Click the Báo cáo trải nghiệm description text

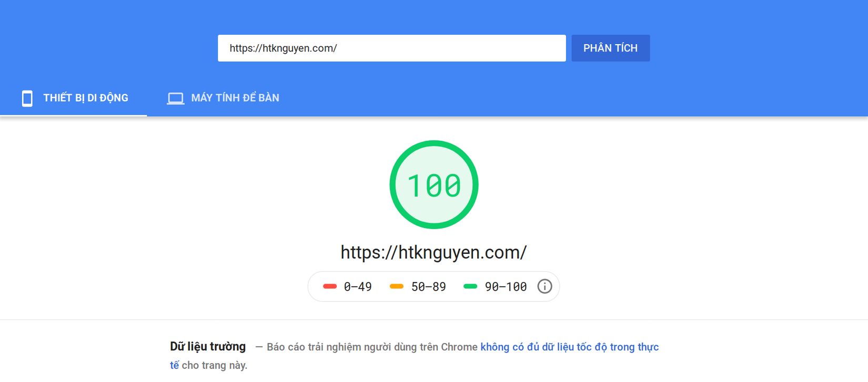pos(372,347)
